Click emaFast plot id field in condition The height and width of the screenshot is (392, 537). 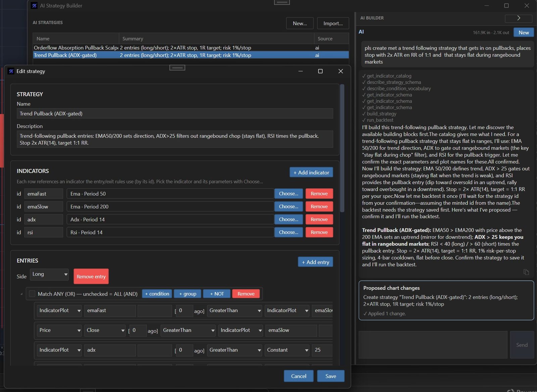[110, 311]
